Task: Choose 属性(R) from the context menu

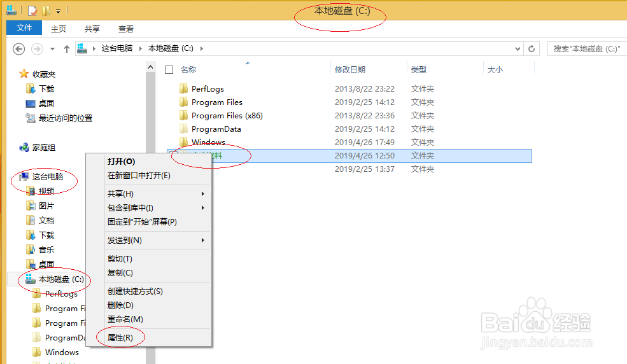Action: [x=120, y=338]
